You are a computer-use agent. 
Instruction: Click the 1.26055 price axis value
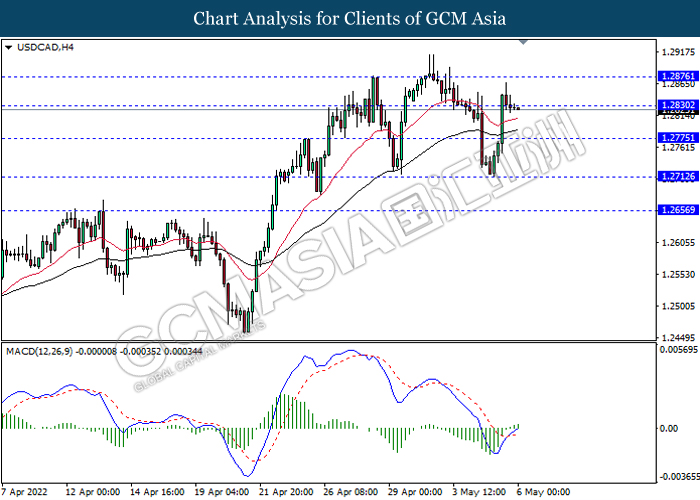click(x=679, y=243)
